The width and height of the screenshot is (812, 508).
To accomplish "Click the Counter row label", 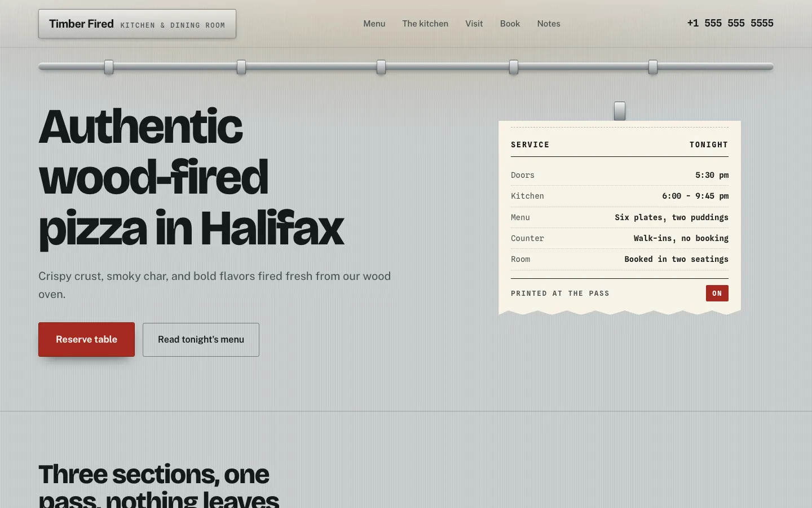I will [527, 238].
